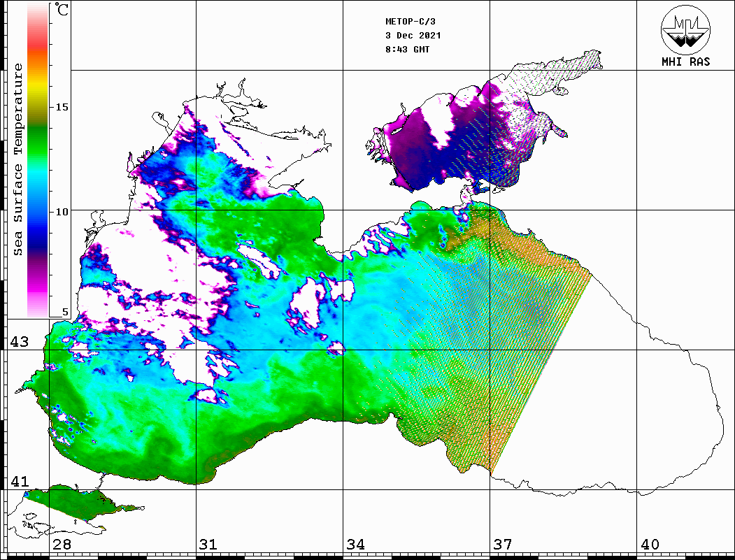Click the MHI RAS logo emblem
Viewport: 735px width, 560px height.
[685, 29]
